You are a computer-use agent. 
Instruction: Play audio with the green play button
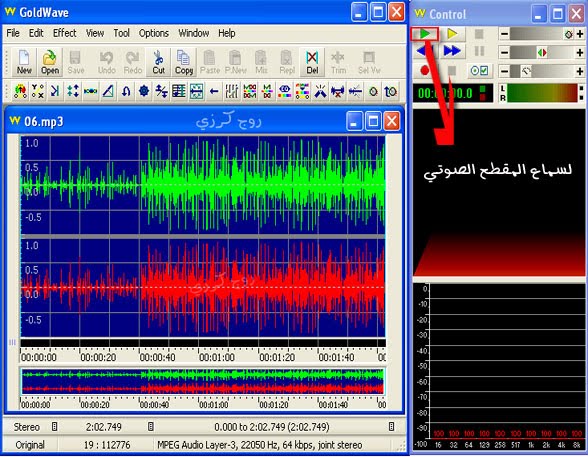(424, 34)
